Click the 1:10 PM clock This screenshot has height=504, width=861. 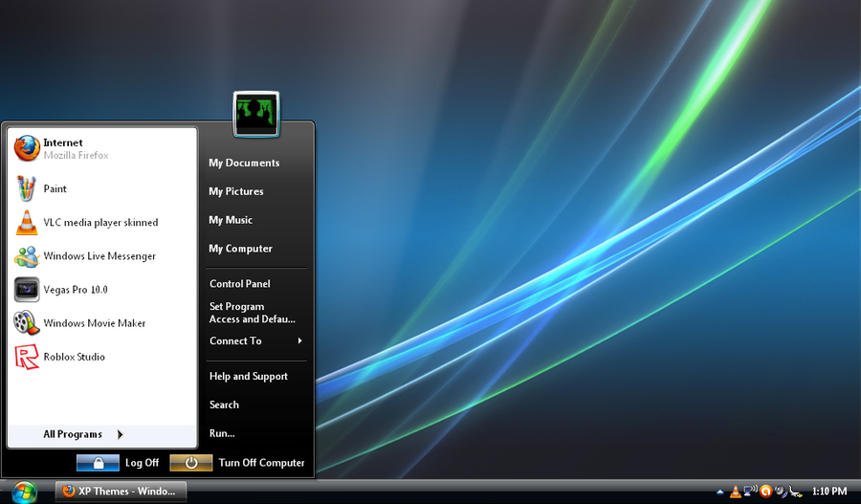click(x=829, y=492)
